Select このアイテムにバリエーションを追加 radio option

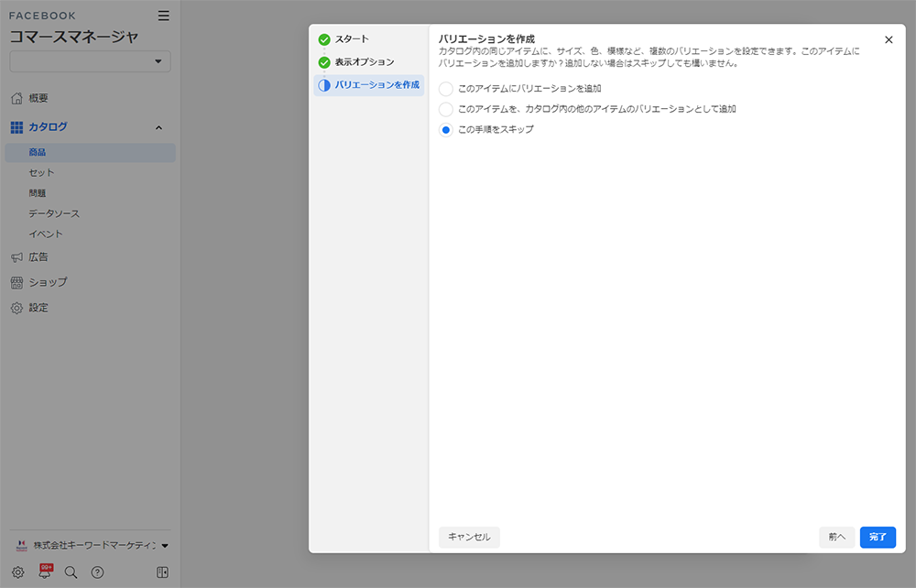pos(446,89)
